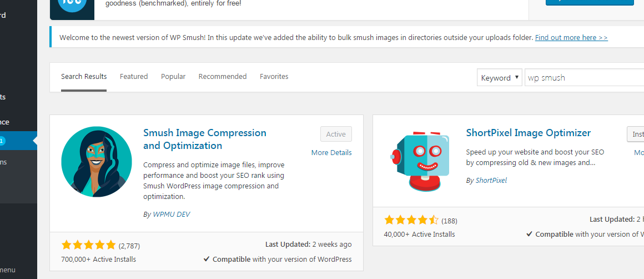Open the WPMU DEV author link

pos(171,215)
